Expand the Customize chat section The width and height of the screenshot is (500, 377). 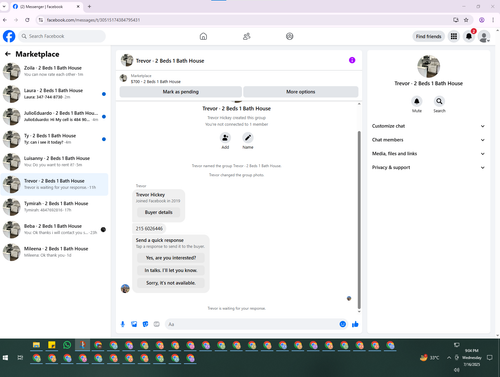pos(428,126)
